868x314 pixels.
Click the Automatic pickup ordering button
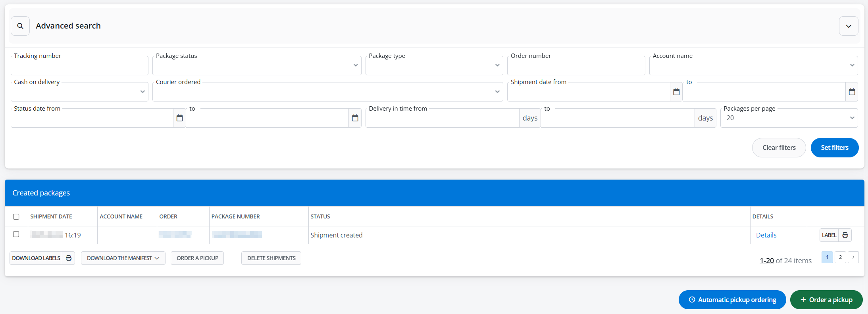(732, 300)
